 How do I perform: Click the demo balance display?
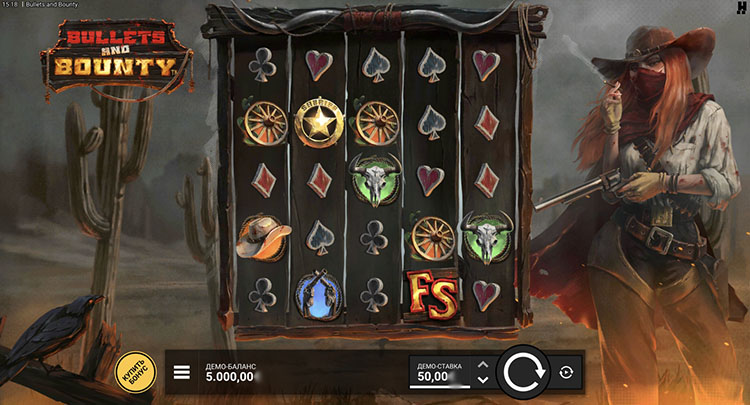point(231,372)
